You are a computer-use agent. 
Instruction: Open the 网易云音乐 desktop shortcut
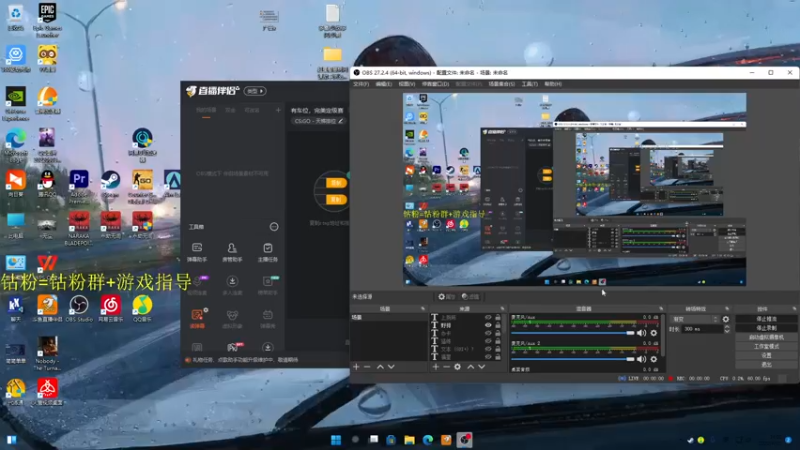click(110, 308)
